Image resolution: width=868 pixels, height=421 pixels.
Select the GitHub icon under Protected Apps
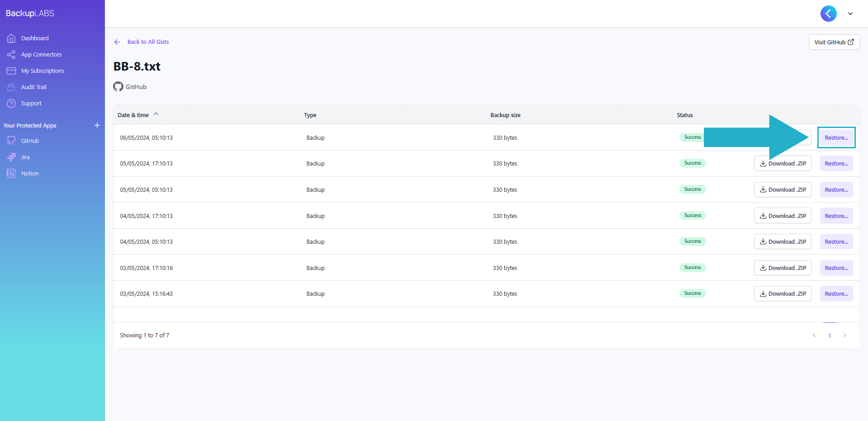pyautogui.click(x=11, y=141)
